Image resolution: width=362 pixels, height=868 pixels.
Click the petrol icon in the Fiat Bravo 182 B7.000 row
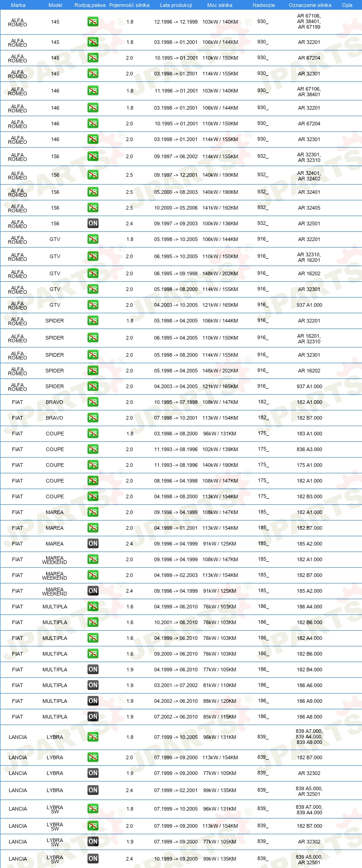(x=93, y=418)
